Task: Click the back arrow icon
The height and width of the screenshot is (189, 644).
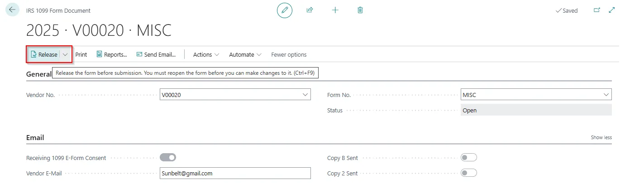Action: [12, 10]
